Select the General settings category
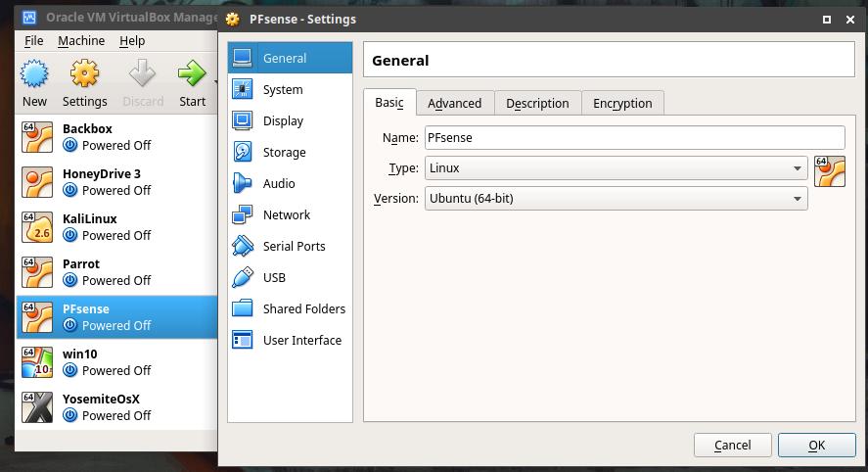The width and height of the screenshot is (868, 472). [x=290, y=58]
